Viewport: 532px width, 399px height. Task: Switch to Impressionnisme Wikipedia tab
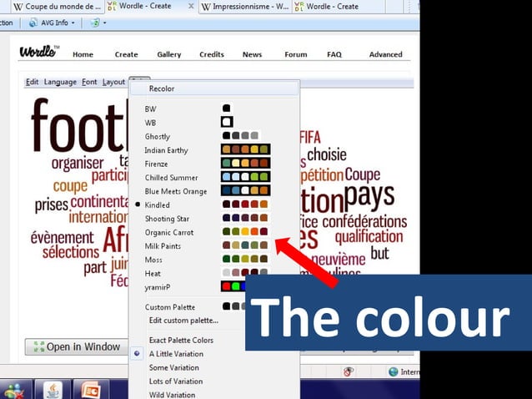[245, 7]
